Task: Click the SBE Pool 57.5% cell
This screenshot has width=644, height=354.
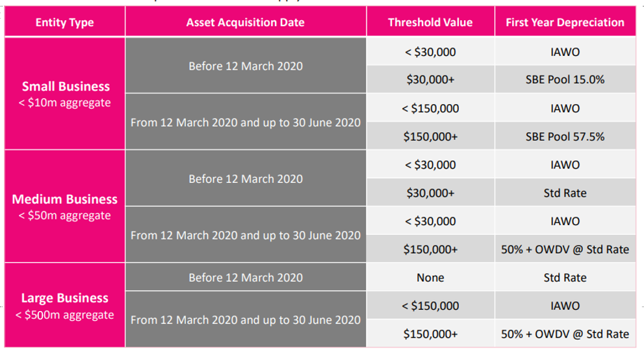Action: pos(565,137)
